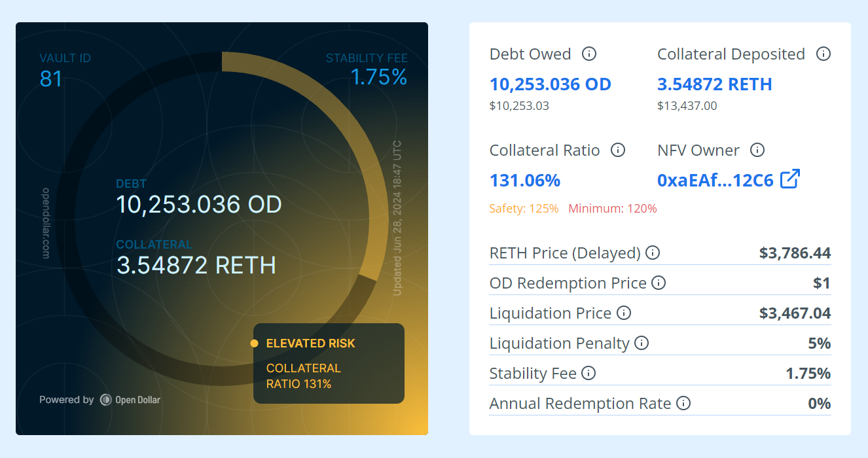Click the Vault ID 81 number
This screenshot has height=458, width=868.
tap(51, 79)
